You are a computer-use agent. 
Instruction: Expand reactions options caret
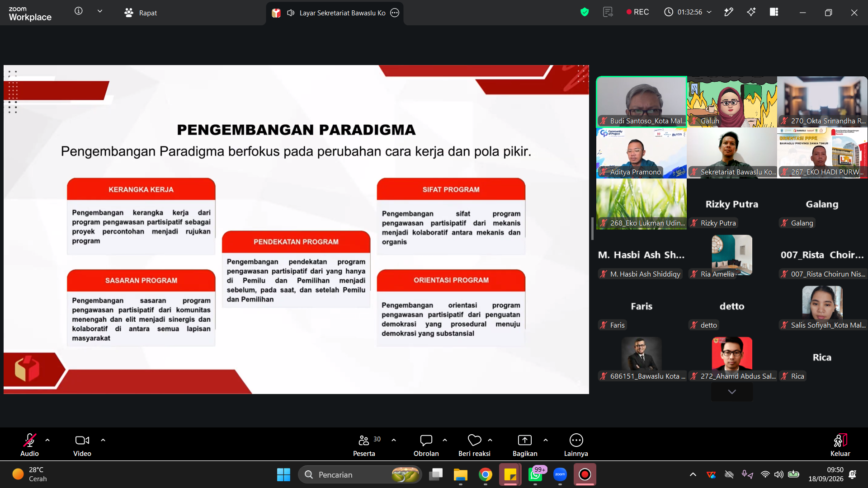click(x=490, y=440)
